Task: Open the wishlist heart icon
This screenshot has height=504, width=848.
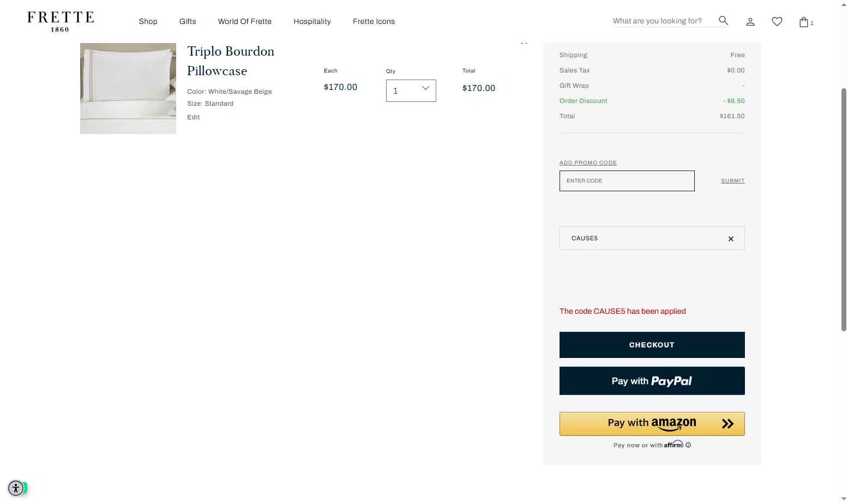Action: coord(777,22)
